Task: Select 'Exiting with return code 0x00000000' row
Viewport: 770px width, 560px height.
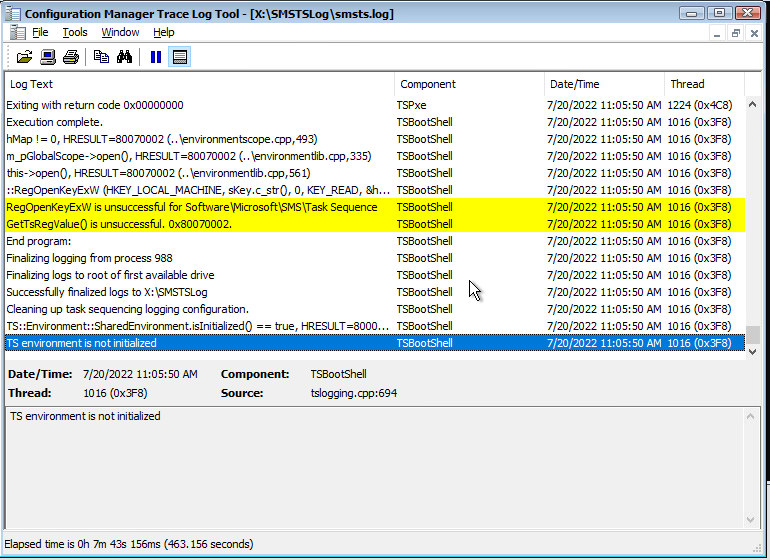Action: coord(375,105)
